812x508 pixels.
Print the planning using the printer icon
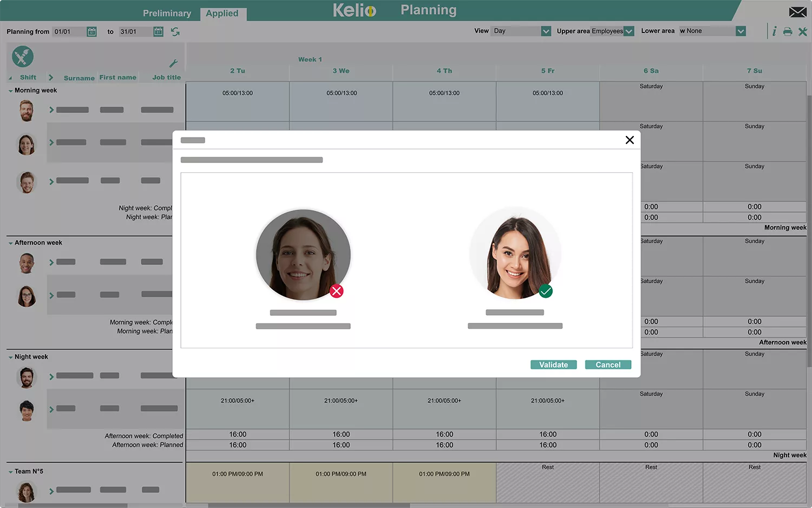788,31
